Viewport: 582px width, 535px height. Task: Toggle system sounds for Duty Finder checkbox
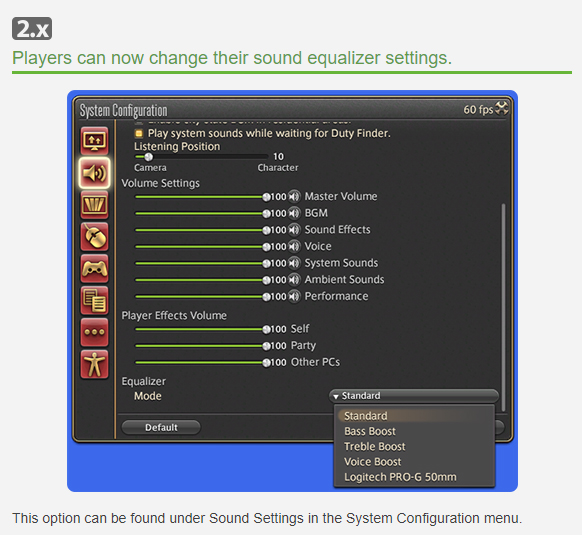pos(139,133)
